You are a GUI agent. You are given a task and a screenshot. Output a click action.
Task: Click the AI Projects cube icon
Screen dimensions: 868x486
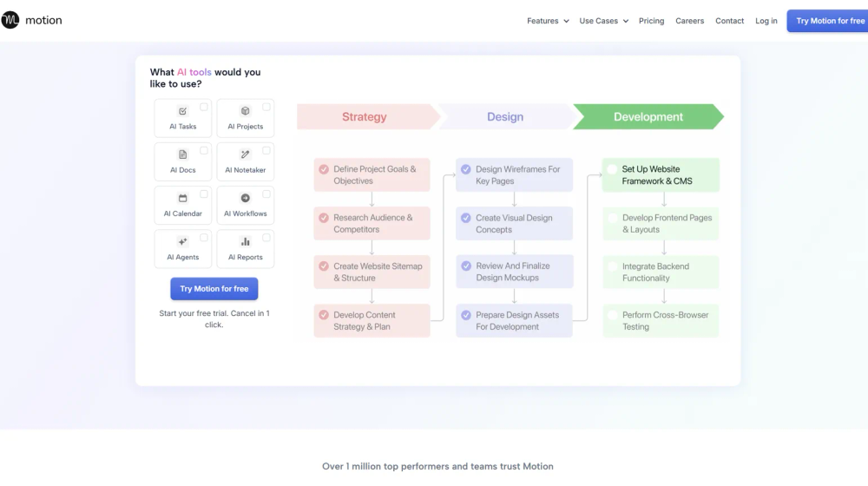[246, 111]
